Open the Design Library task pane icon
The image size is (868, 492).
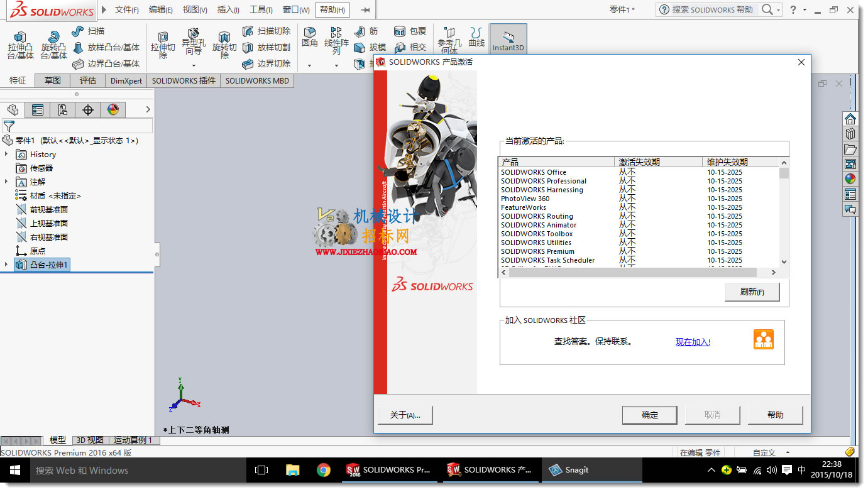point(850,134)
